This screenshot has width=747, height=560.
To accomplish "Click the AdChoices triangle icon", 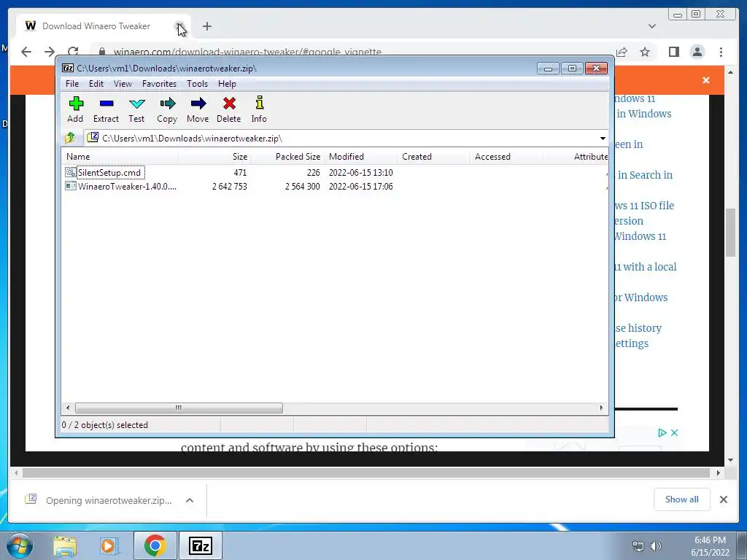I will [662, 432].
